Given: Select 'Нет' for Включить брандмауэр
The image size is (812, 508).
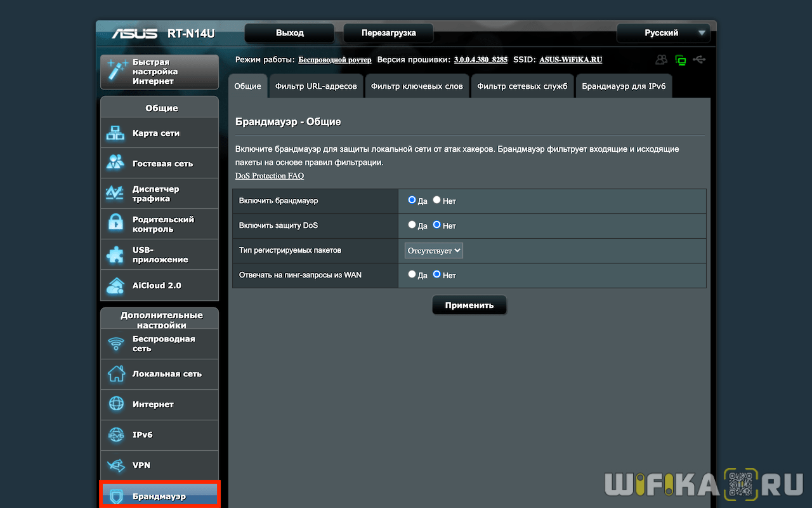Looking at the screenshot, I should click(x=436, y=200).
